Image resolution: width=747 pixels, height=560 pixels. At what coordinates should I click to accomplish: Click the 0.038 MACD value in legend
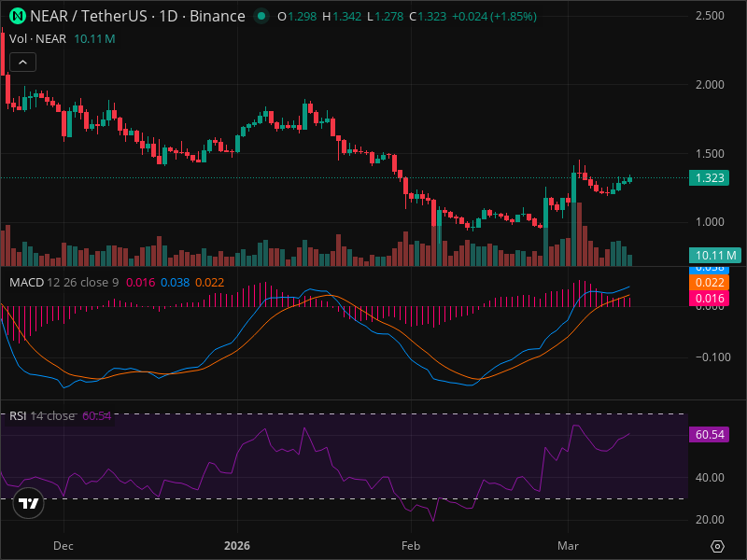175,283
